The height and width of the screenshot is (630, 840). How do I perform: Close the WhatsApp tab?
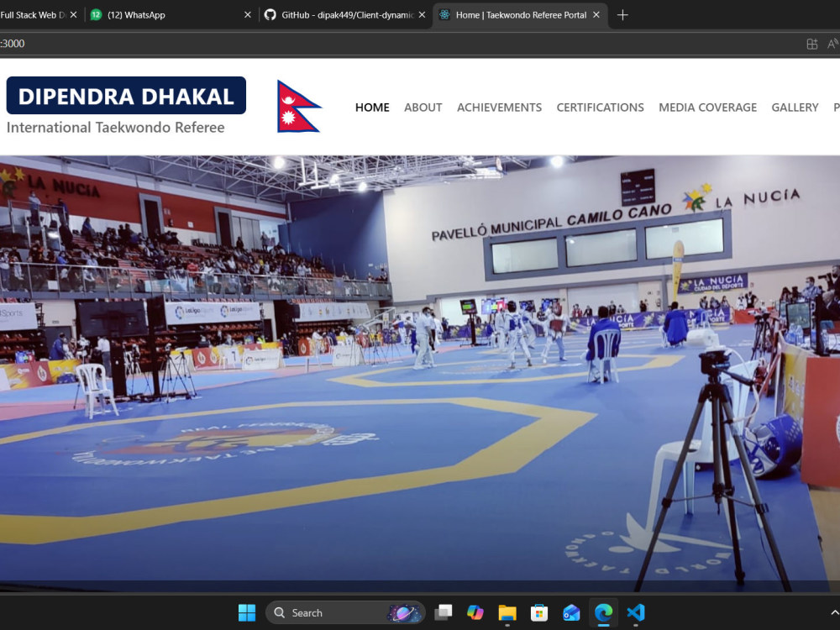(x=248, y=15)
